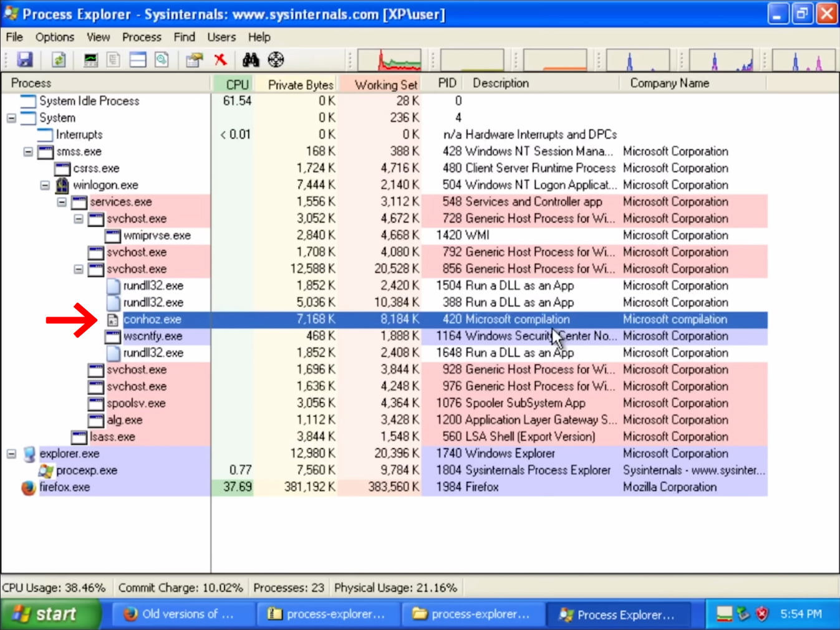Select the wscntfy.exe process row

pyautogui.click(x=384, y=336)
